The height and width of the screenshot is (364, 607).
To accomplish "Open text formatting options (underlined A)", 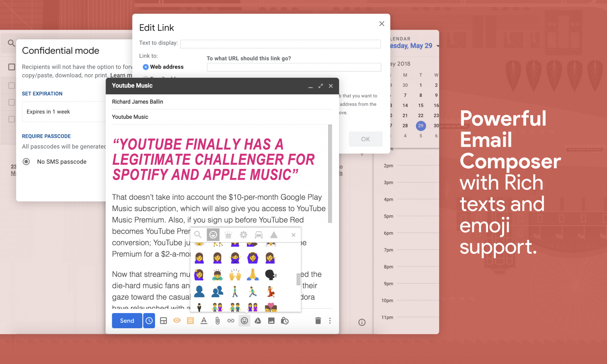I will [204, 321].
